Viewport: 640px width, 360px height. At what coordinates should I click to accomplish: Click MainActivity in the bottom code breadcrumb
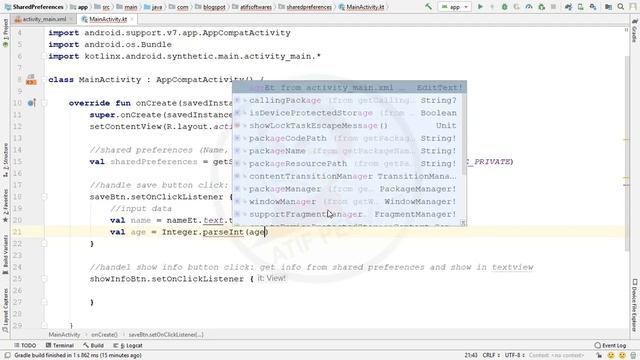coord(64,334)
